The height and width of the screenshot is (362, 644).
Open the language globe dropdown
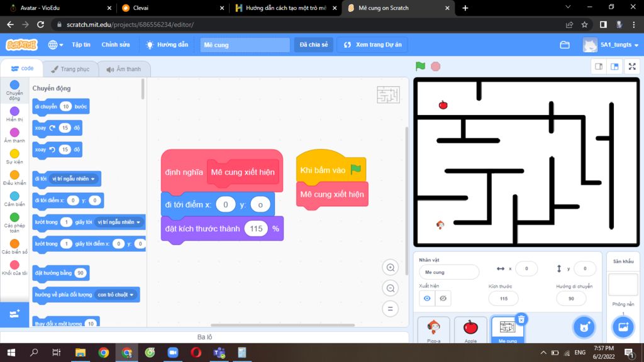click(55, 45)
